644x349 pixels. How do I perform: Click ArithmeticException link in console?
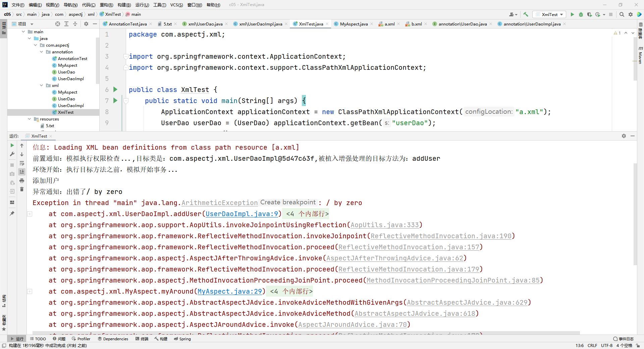pyautogui.click(x=220, y=203)
